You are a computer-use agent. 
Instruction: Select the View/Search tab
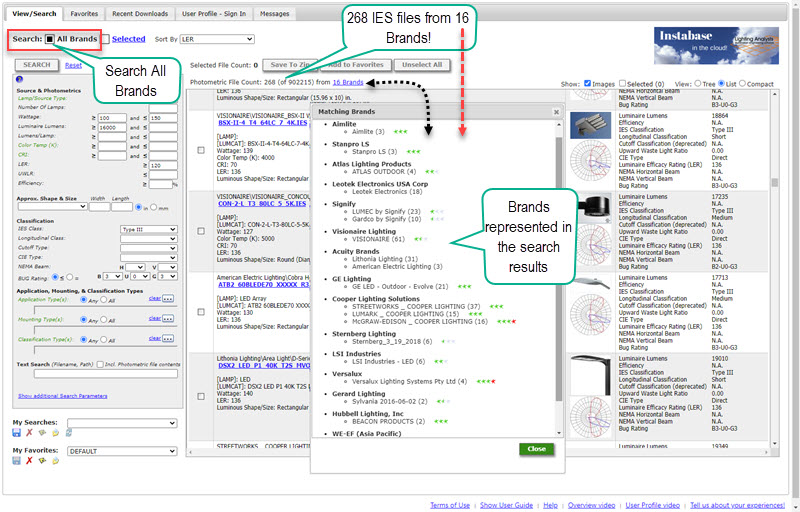click(x=34, y=14)
